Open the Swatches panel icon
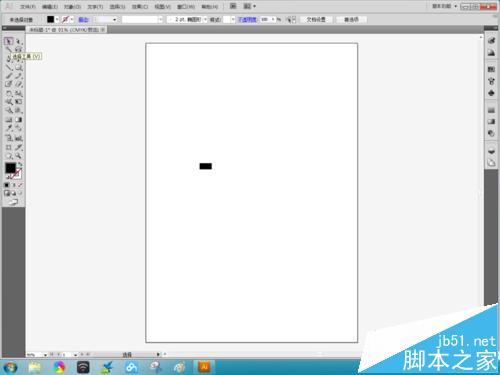The width and height of the screenshot is (500, 375). click(x=491, y=69)
